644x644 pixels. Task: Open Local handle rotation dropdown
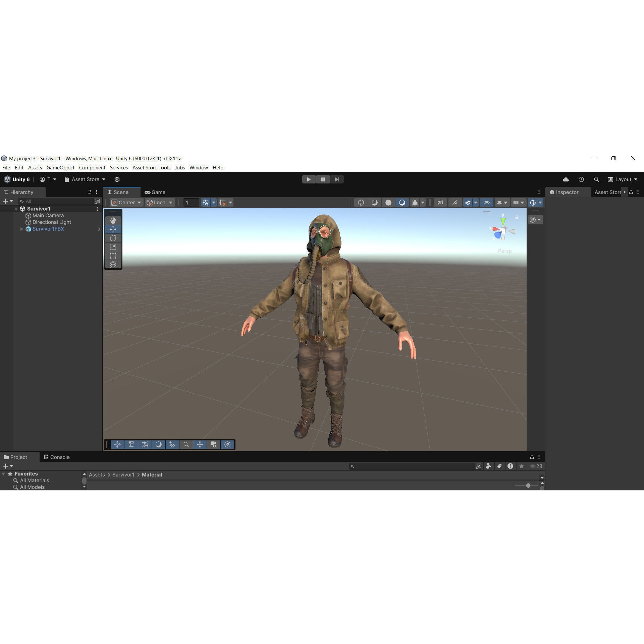click(x=160, y=203)
